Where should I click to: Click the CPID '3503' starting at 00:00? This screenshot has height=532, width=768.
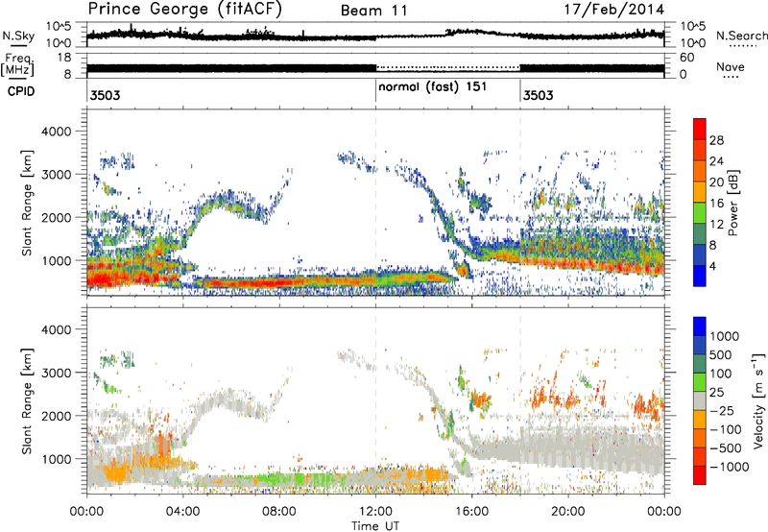[105, 95]
